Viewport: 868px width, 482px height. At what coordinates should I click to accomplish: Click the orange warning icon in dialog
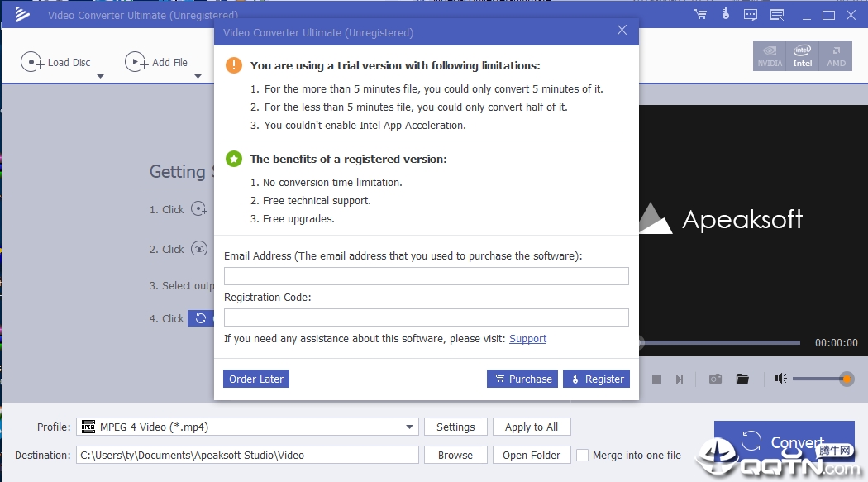[x=234, y=65]
